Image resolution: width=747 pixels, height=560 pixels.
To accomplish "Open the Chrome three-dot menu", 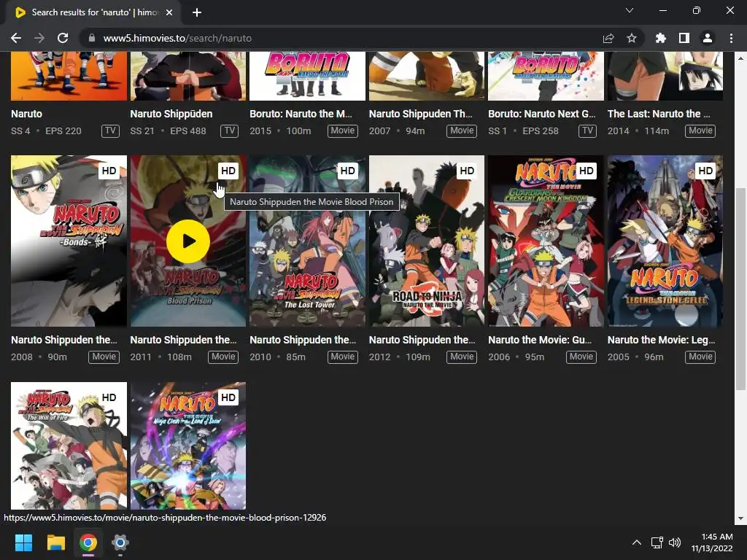I will (x=731, y=38).
